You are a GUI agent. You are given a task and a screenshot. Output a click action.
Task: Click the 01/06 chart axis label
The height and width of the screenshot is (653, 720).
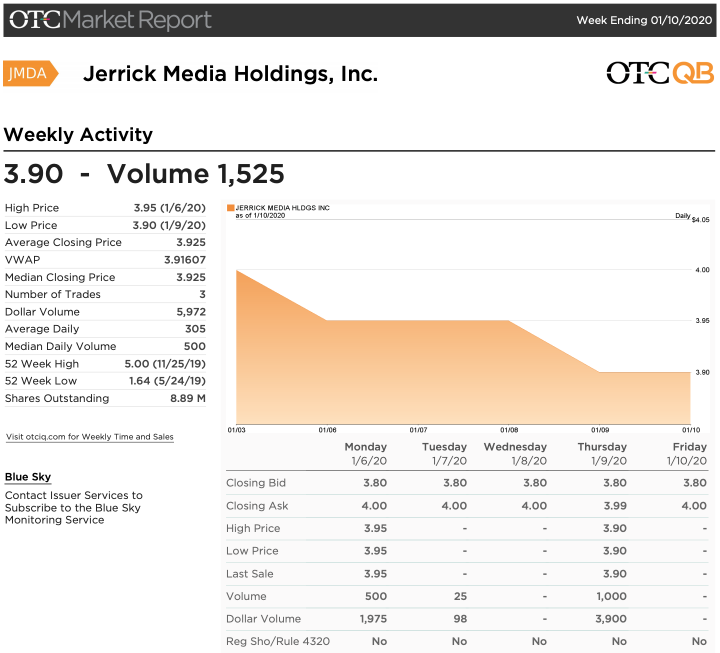tap(327, 430)
